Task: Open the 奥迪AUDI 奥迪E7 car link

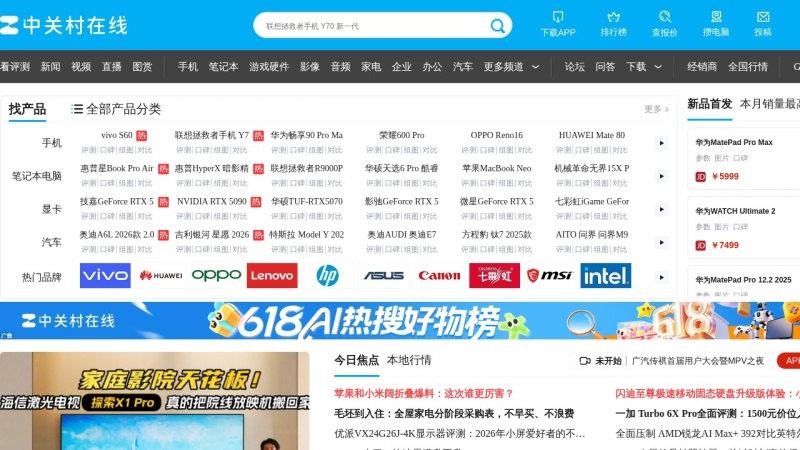Action: [x=402, y=235]
